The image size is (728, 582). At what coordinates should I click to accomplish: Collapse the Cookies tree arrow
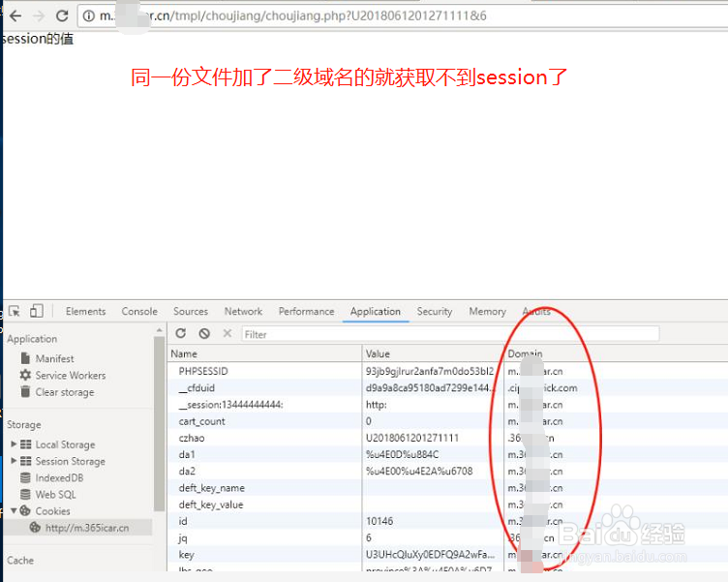tap(14, 511)
